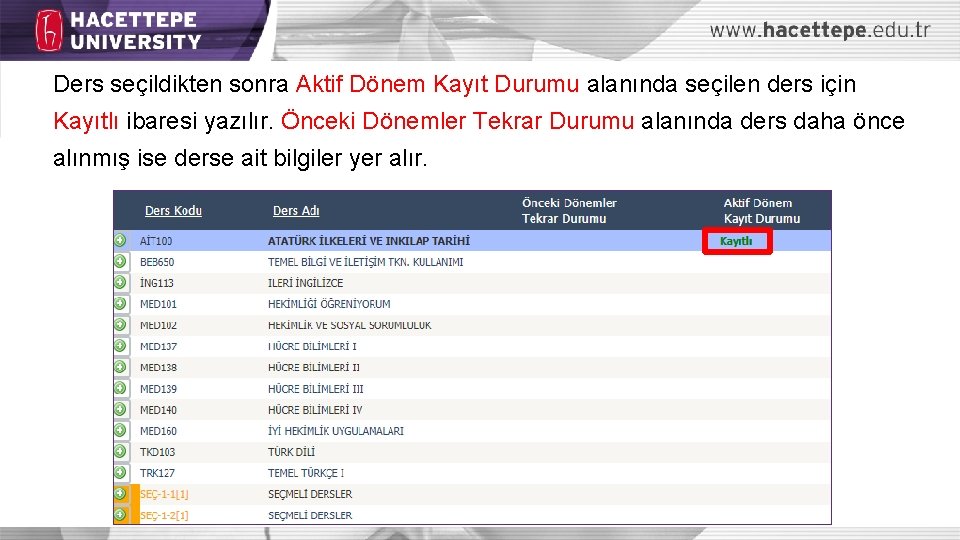
Task: Open the SEÇ-1-2[1] elective course link
Action: (x=164, y=516)
